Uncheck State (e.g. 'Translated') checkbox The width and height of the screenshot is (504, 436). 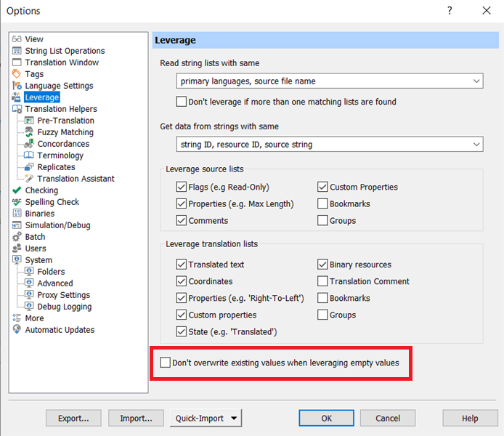[x=182, y=331]
